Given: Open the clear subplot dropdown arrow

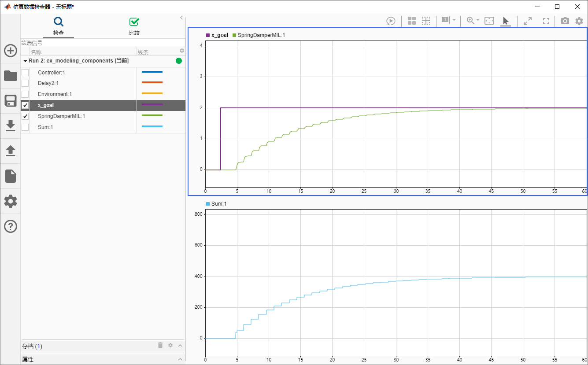Looking at the screenshot, I should 454,20.
